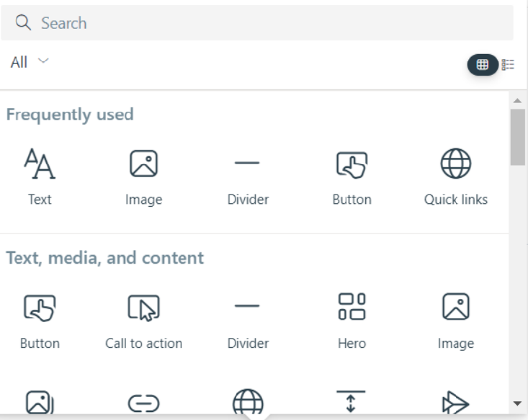
Task: Click the scrollbar up arrow
Action: (517, 100)
